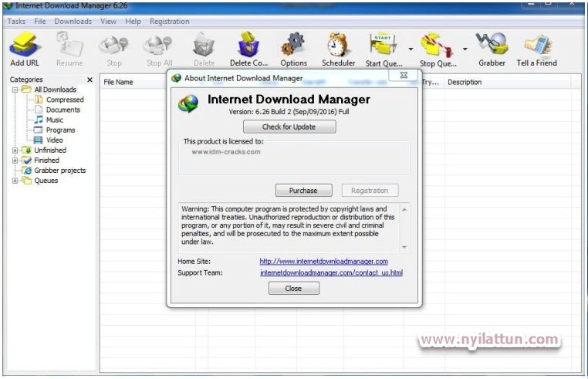
Task: Open the Support Team contact link
Action: pos(332,272)
